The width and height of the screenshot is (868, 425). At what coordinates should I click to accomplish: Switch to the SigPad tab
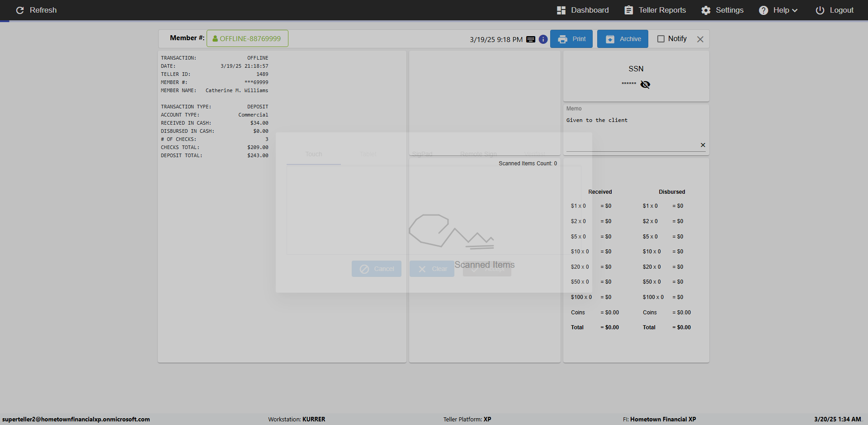coord(422,154)
